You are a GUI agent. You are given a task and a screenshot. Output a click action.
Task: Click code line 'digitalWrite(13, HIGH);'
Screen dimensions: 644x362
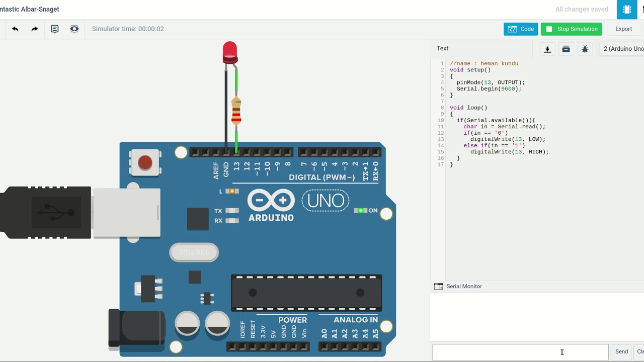point(510,152)
